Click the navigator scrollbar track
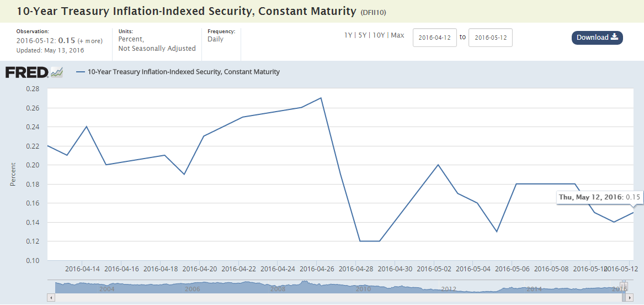The width and height of the screenshot is (644, 305). pyautogui.click(x=331, y=297)
